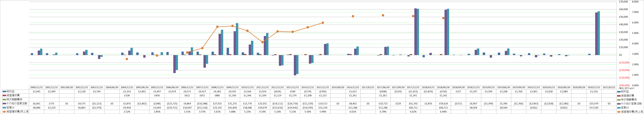Click the £5,396 cell
This screenshot has width=644, height=114.
coord(504,104)
